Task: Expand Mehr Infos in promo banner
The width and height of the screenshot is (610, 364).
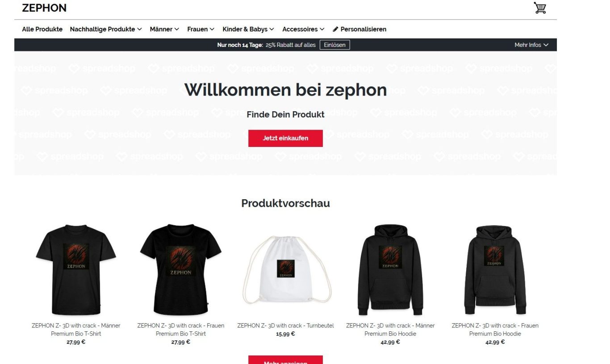Action: coord(531,45)
